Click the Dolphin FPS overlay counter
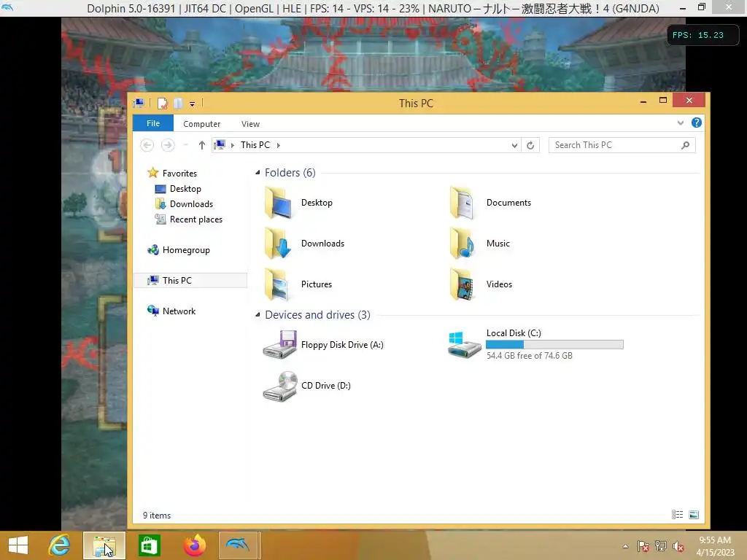 (x=703, y=35)
